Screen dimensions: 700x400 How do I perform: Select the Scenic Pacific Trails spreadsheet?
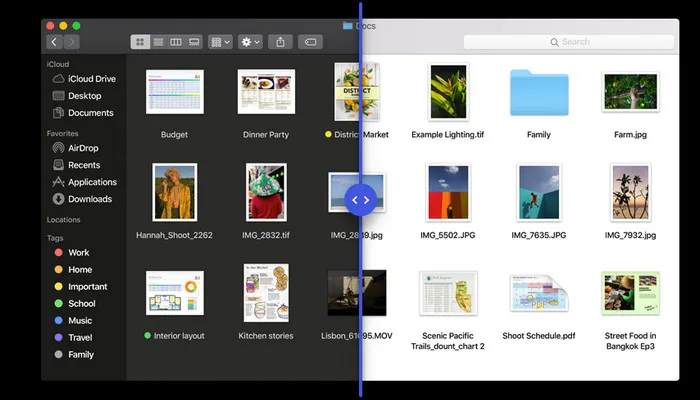pyautogui.click(x=448, y=293)
